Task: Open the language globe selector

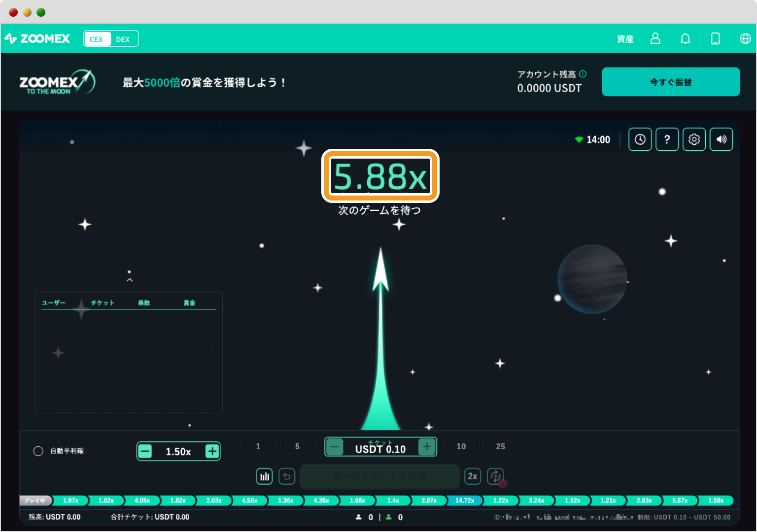Action: pos(746,38)
